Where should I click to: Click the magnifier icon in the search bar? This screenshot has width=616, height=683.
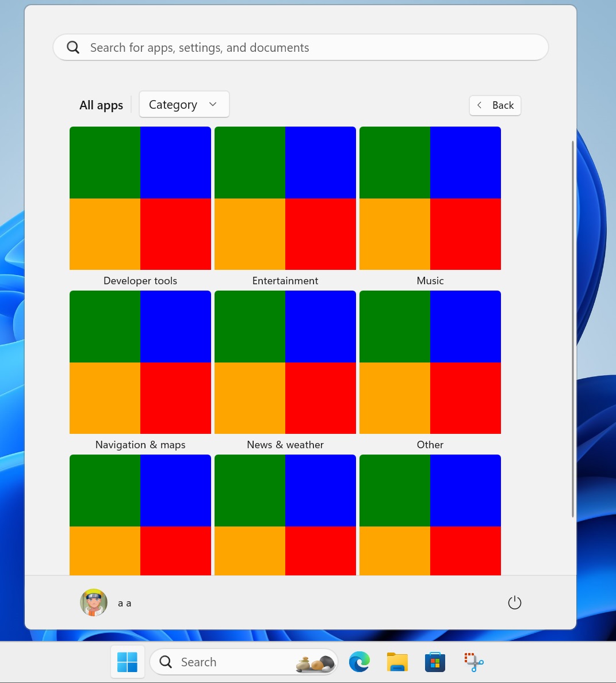click(73, 47)
